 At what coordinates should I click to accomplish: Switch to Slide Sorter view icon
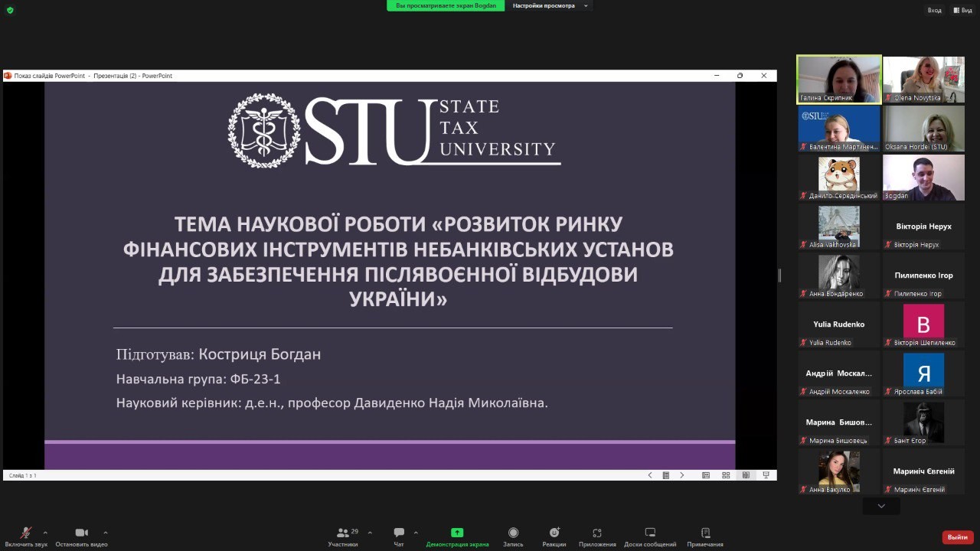pyautogui.click(x=726, y=475)
